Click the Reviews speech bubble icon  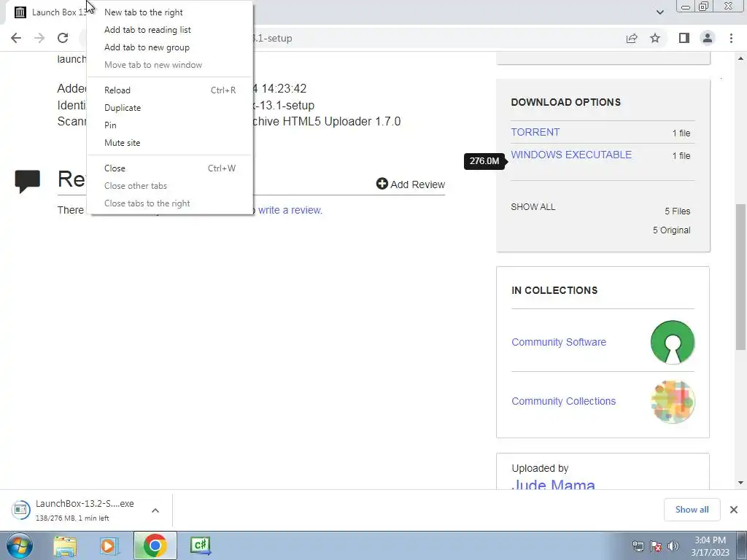point(28,181)
